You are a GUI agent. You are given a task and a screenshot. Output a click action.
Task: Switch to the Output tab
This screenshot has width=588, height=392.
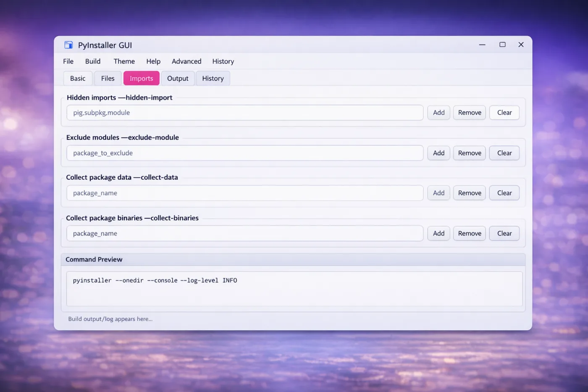[x=177, y=78]
